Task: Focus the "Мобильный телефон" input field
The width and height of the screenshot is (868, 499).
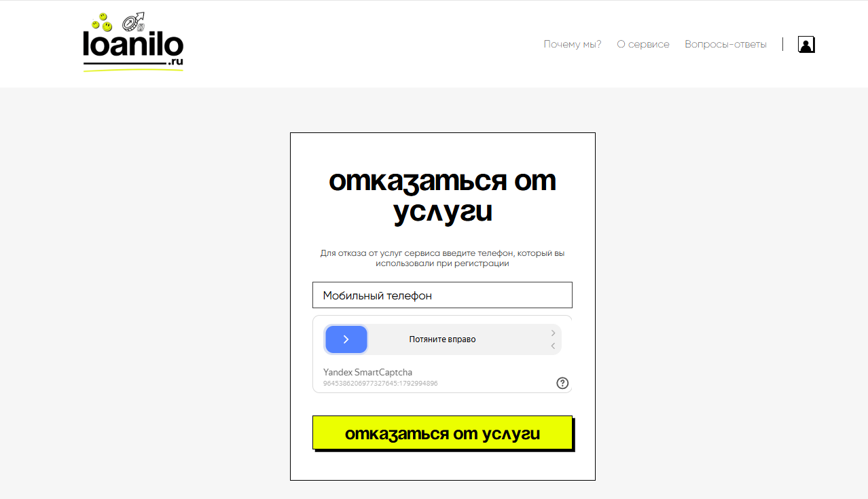Action: pos(442,295)
